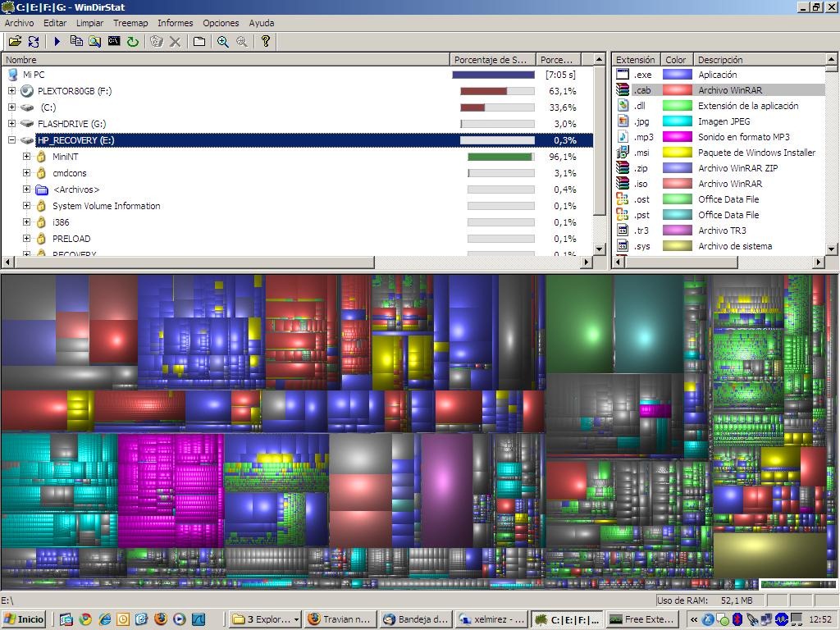Expand the cmdcons folder node
Viewport: 840px width, 630px height.
[x=26, y=173]
